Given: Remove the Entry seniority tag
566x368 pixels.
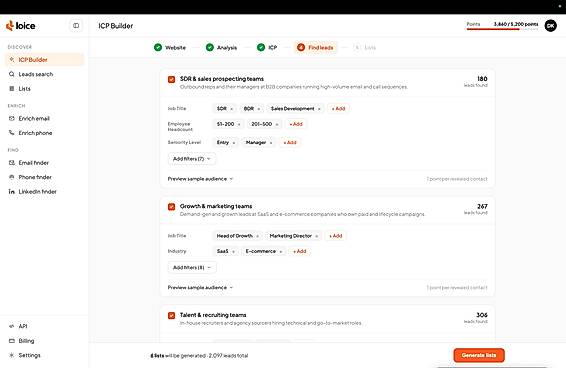Looking at the screenshot, I should (x=234, y=143).
